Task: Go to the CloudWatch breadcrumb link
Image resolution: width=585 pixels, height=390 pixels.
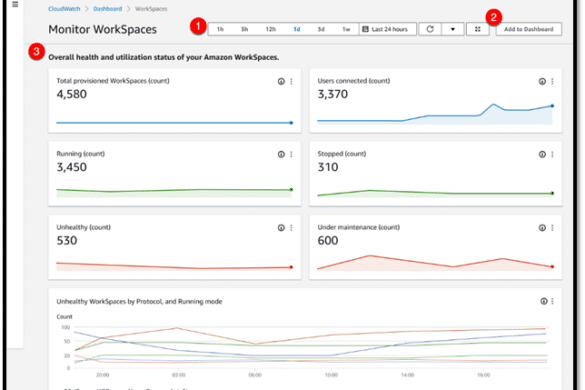Action: 64,9
